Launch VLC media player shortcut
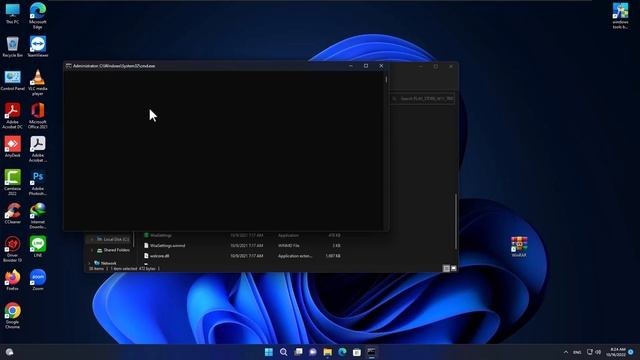 pyautogui.click(x=38, y=82)
